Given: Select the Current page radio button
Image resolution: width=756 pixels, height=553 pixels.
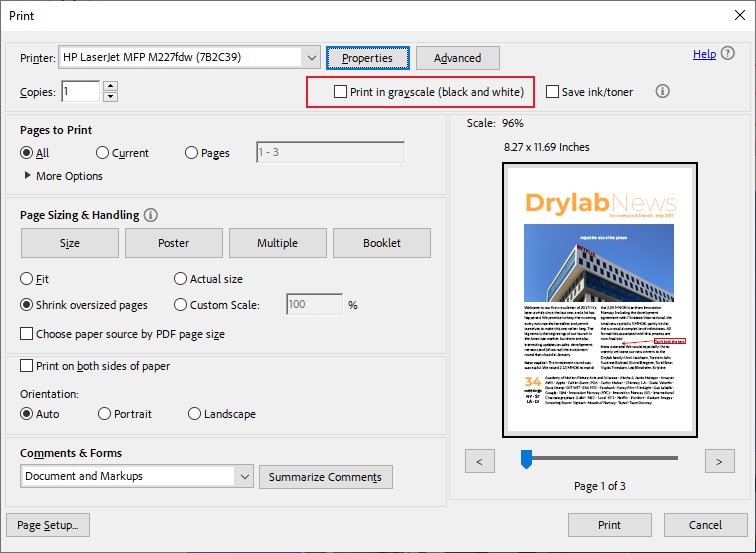Looking at the screenshot, I should coord(102,153).
